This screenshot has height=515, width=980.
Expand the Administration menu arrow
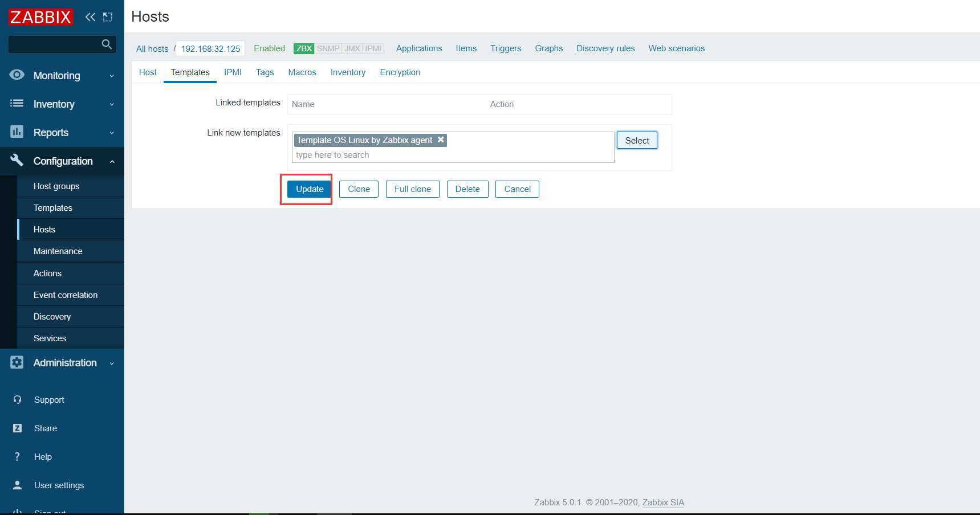click(x=112, y=363)
